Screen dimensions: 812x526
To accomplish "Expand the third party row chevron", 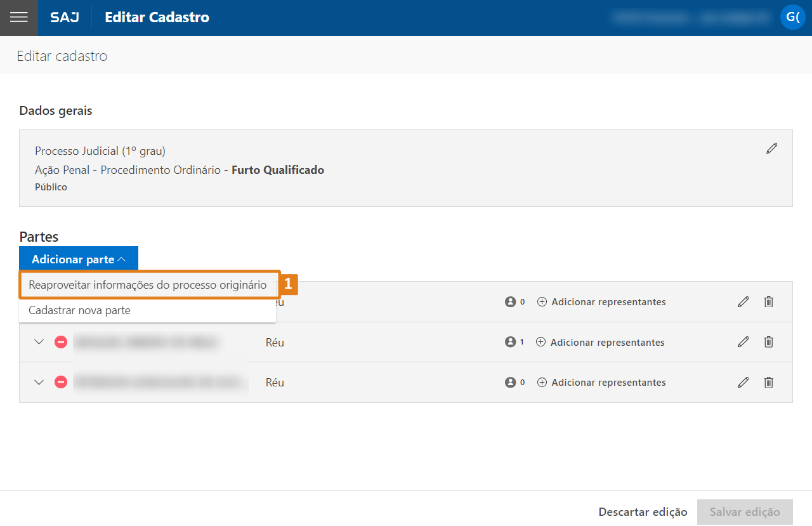I will click(39, 383).
